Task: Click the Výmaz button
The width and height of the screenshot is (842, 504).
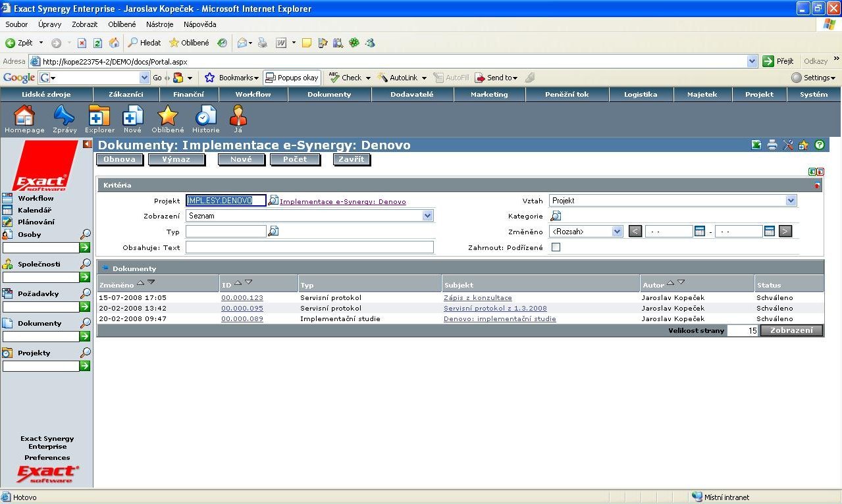Action: click(176, 159)
